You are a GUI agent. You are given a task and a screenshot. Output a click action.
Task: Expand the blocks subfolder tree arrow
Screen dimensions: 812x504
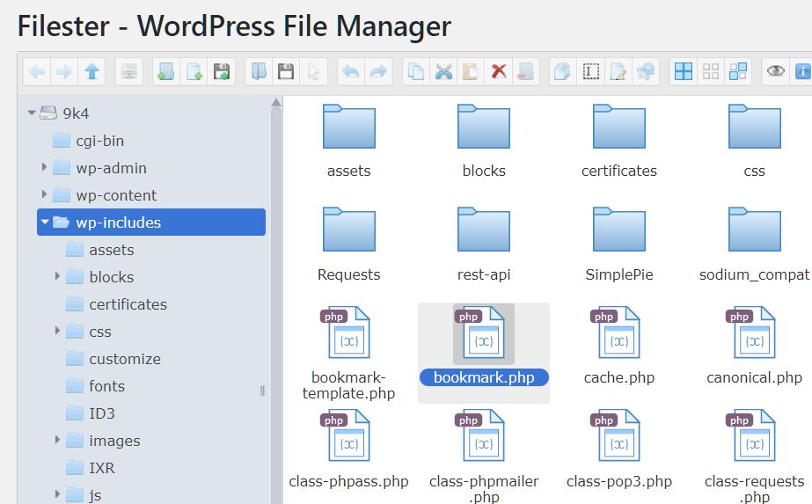[57, 276]
